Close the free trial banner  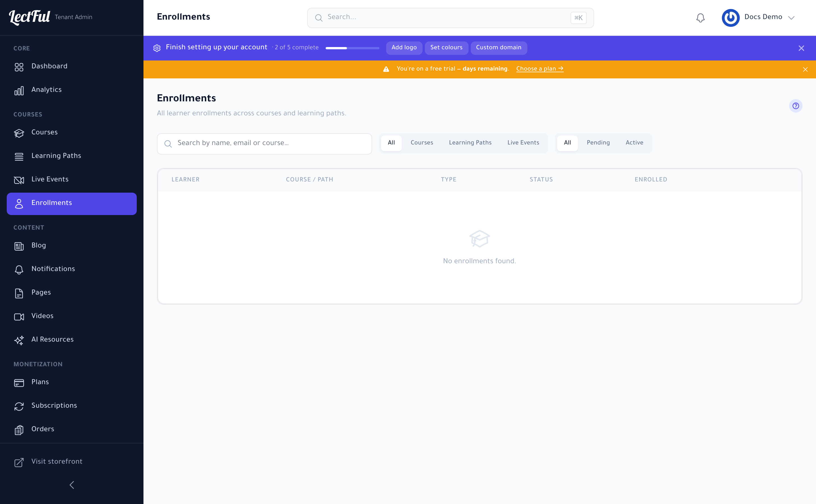click(x=805, y=69)
